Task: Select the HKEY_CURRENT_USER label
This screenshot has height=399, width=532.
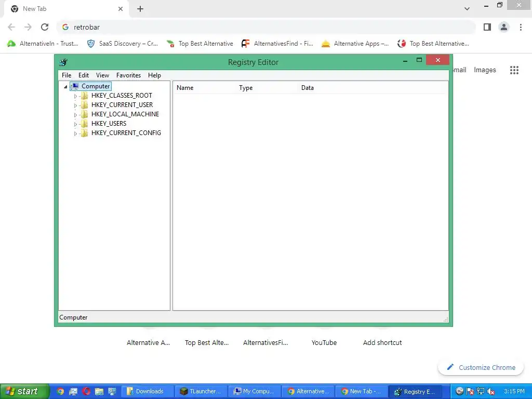Action: pos(122,105)
